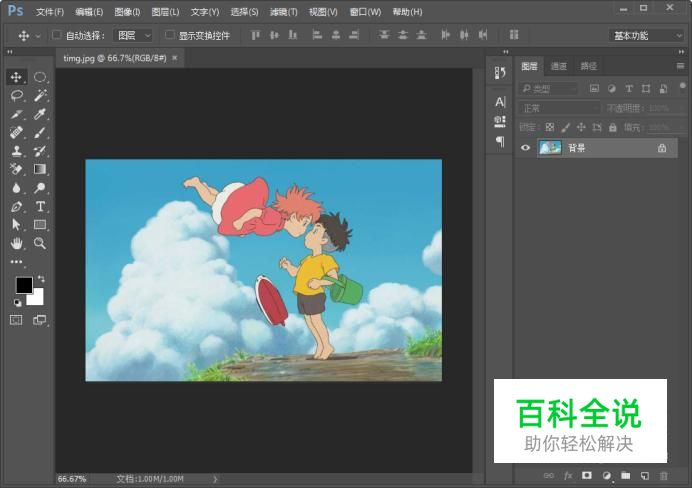Image resolution: width=692 pixels, height=488 pixels.
Task: Activate the Horizontal Type tool
Action: [40, 206]
